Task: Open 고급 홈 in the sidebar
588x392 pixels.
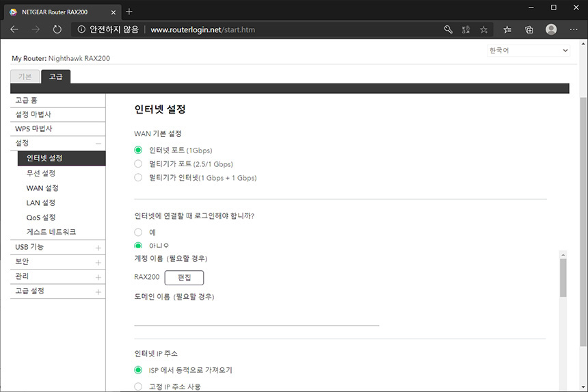Action: pos(57,100)
